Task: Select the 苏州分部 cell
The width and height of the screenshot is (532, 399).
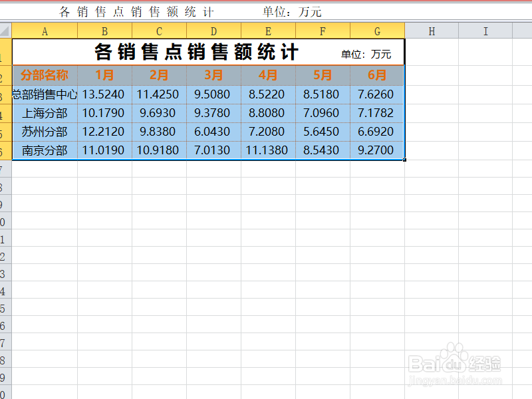Action: [45, 132]
